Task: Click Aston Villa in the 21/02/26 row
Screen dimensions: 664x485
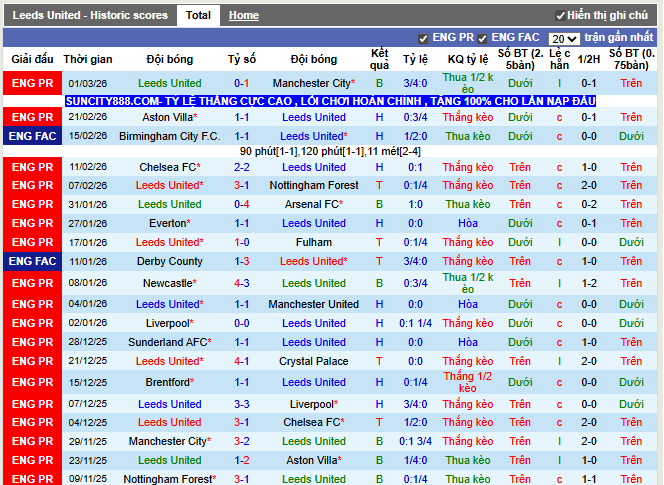Action: (169, 117)
